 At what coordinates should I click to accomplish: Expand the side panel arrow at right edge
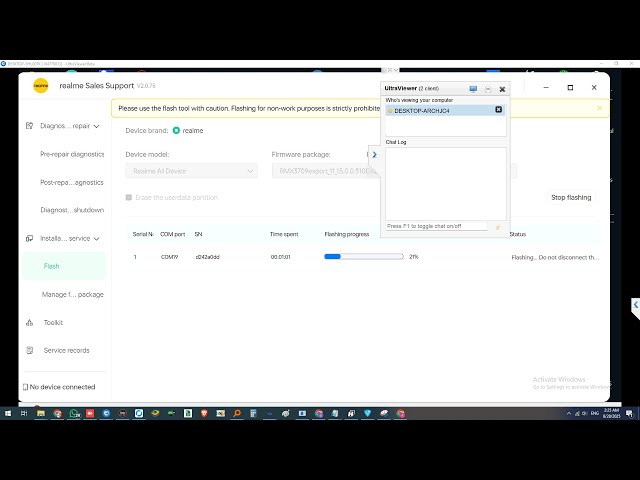pos(636,305)
